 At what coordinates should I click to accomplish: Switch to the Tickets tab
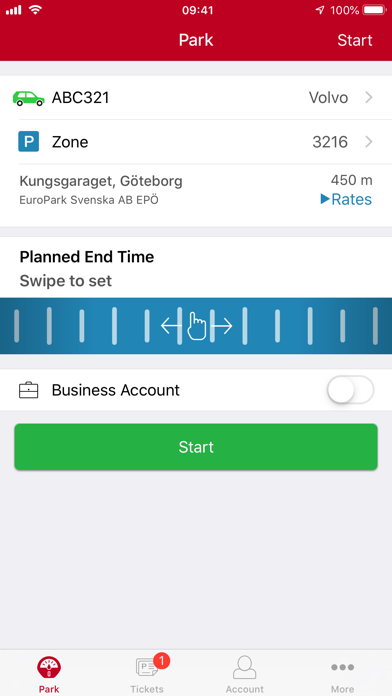point(147,672)
